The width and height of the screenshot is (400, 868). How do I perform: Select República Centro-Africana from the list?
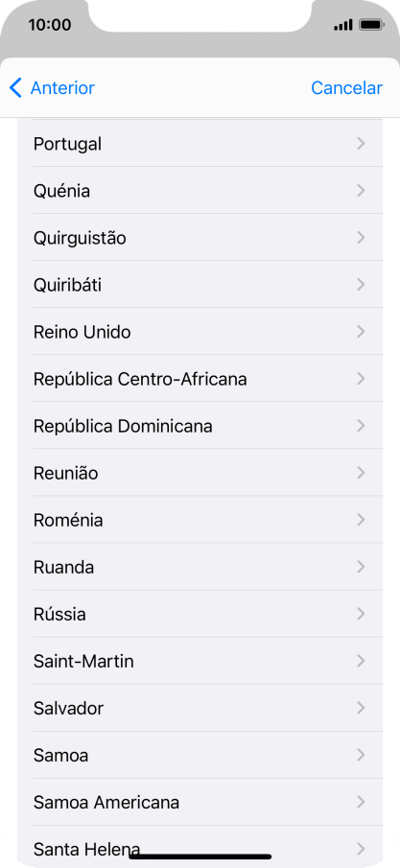pos(200,379)
